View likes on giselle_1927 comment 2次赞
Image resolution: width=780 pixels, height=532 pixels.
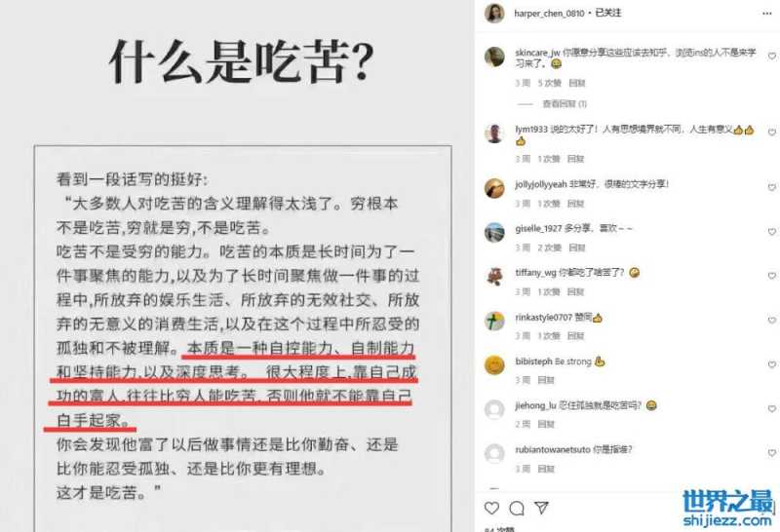click(549, 247)
